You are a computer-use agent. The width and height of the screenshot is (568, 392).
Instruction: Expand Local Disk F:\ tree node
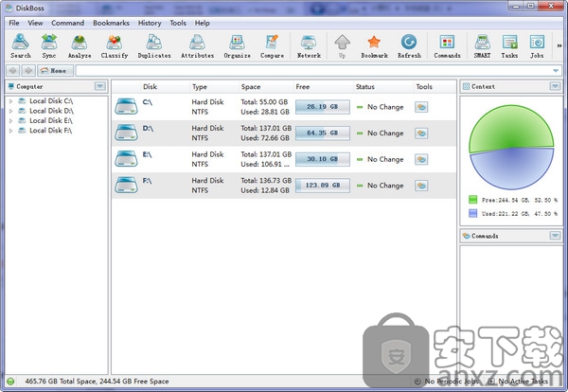[10, 131]
